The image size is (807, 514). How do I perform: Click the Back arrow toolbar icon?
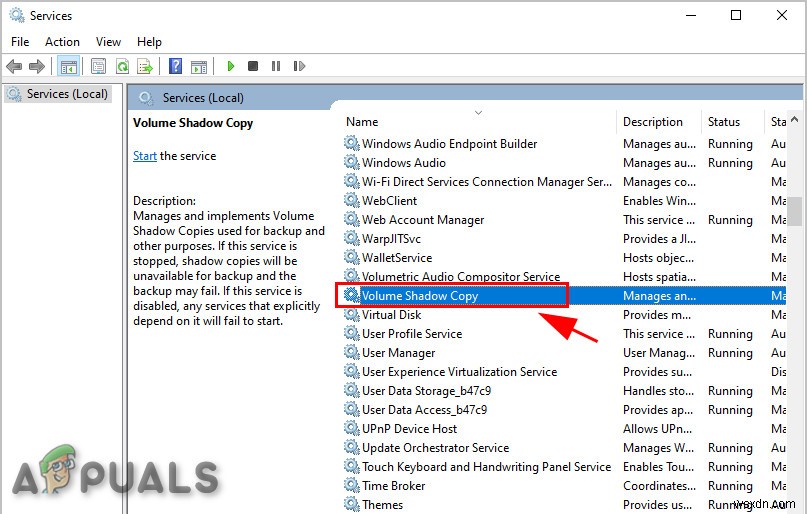pos(14,66)
